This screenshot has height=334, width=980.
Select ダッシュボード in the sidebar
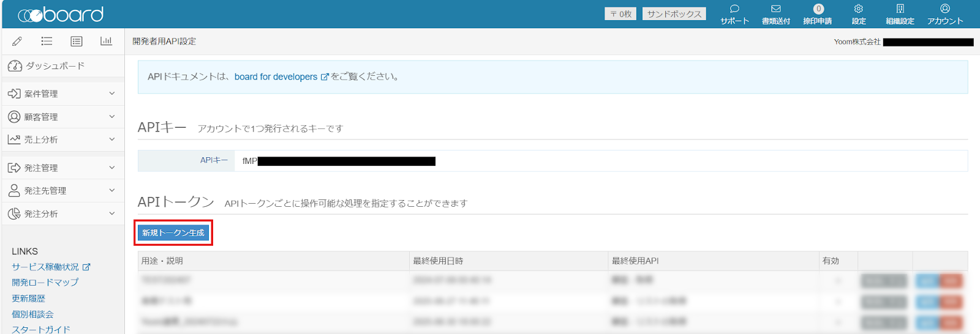[63, 65]
